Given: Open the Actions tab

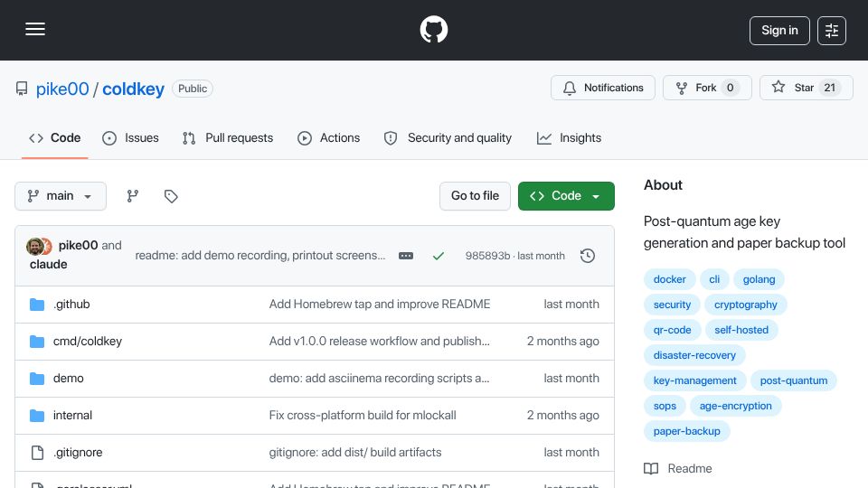Looking at the screenshot, I should tap(329, 137).
